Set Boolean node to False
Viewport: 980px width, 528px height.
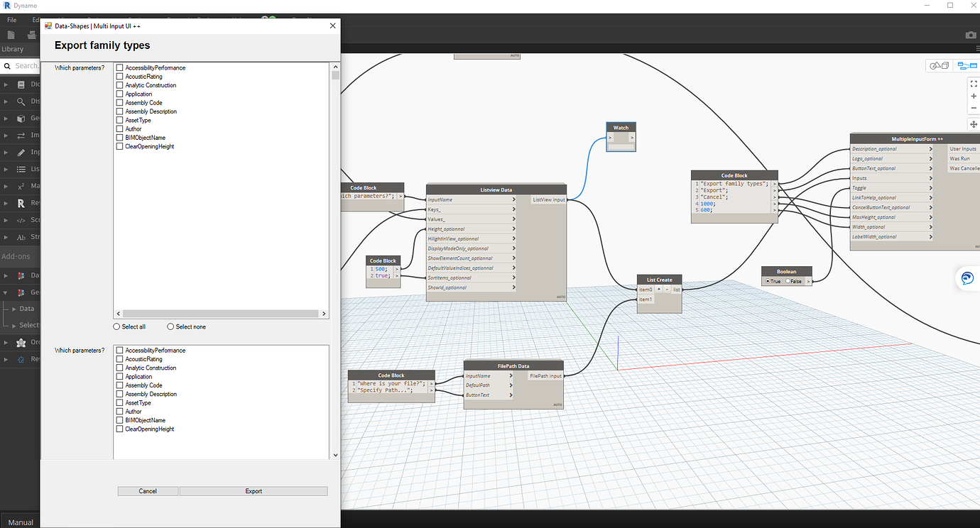[788, 281]
